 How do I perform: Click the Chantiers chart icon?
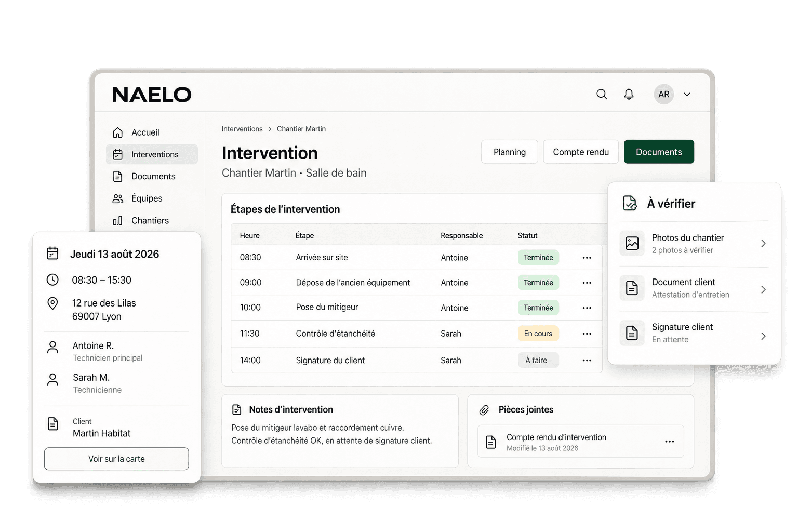pos(118,221)
